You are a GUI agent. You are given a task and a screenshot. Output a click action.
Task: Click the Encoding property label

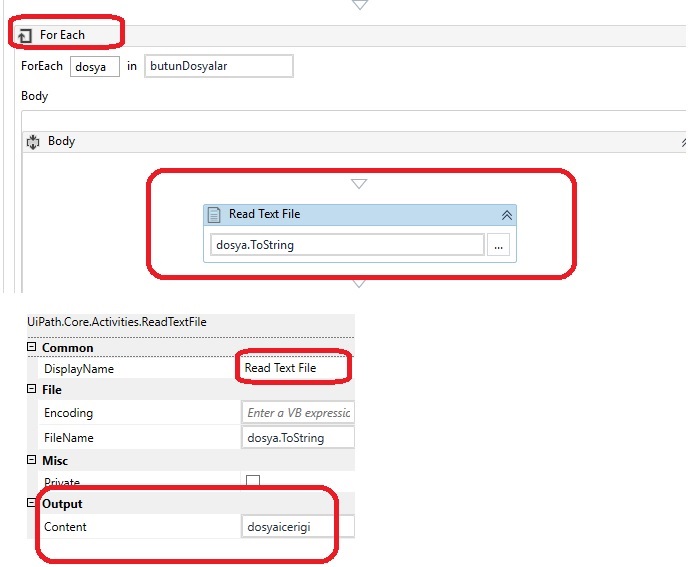[68, 413]
